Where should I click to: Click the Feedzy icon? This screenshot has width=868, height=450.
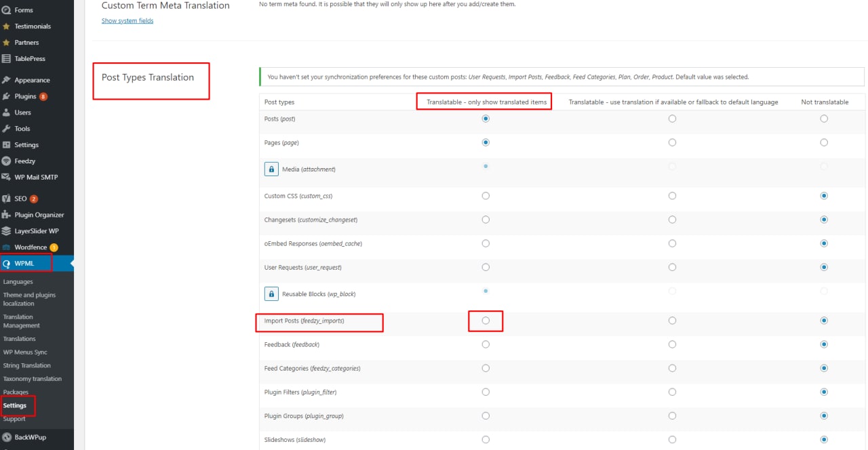(6, 161)
